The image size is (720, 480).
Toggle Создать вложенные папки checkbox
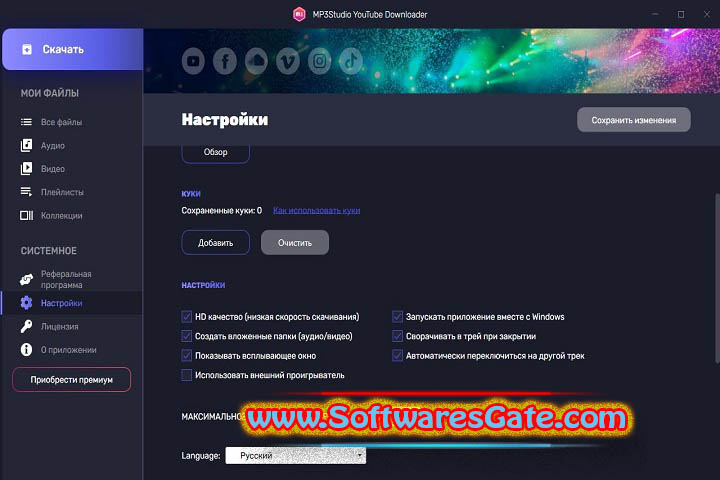point(186,336)
